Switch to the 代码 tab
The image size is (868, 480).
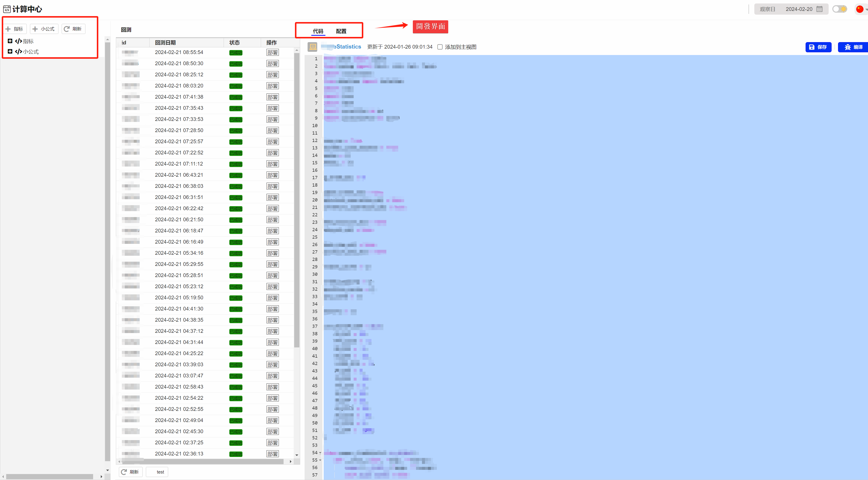tap(318, 31)
